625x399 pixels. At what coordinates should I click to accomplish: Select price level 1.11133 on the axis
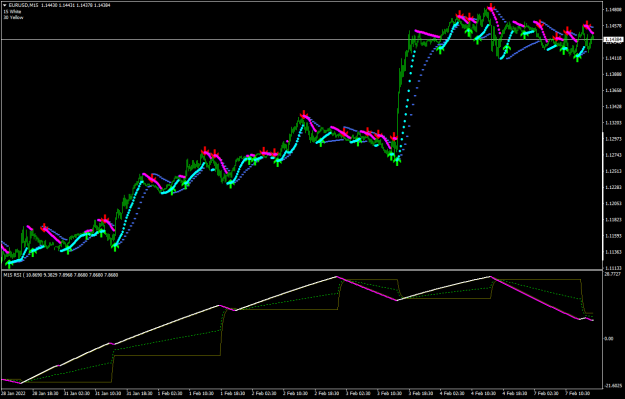[x=613, y=268]
